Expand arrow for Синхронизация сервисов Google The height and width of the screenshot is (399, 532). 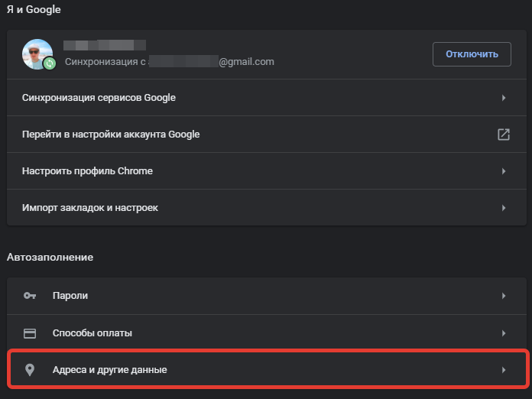[x=504, y=98]
